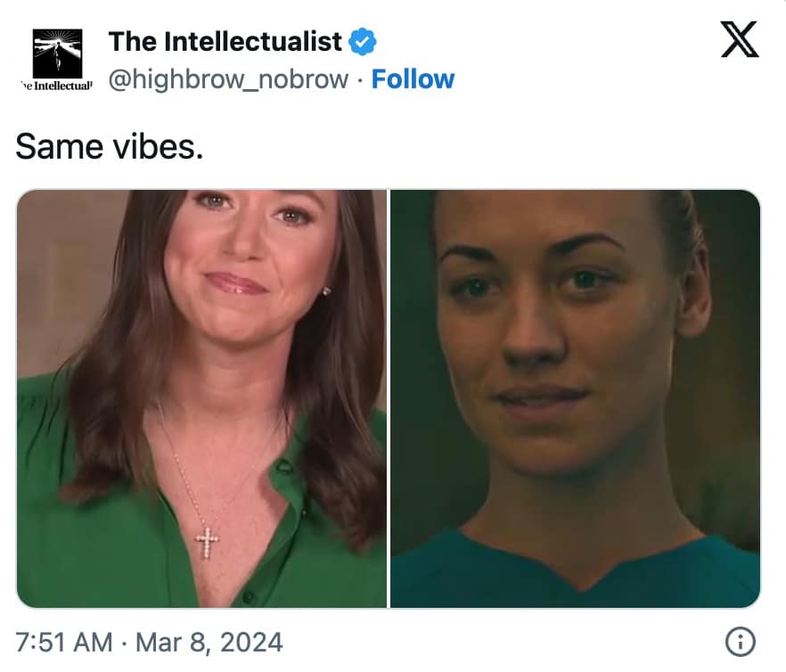Click the Mar 8, 2024 date text

point(207,642)
